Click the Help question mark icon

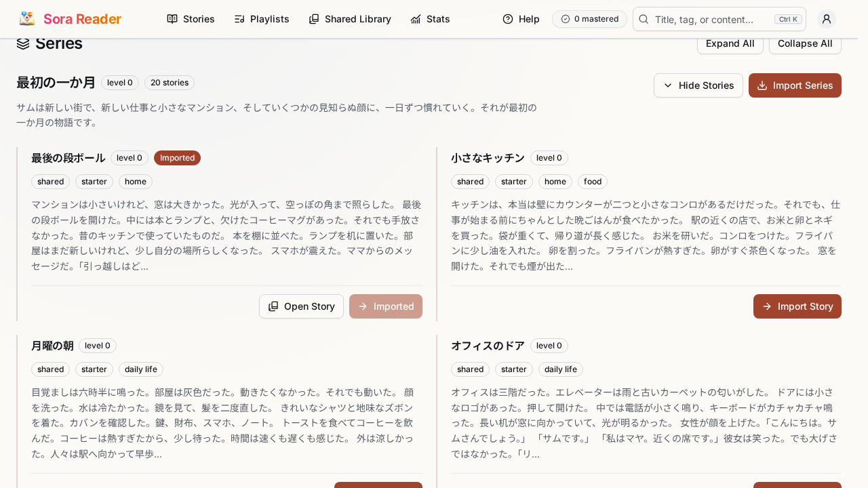[508, 19]
